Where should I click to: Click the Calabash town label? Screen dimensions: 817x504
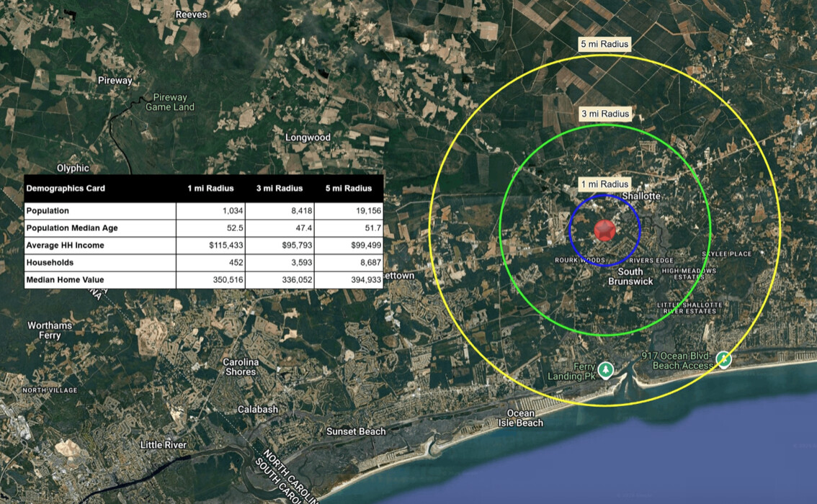point(258,409)
